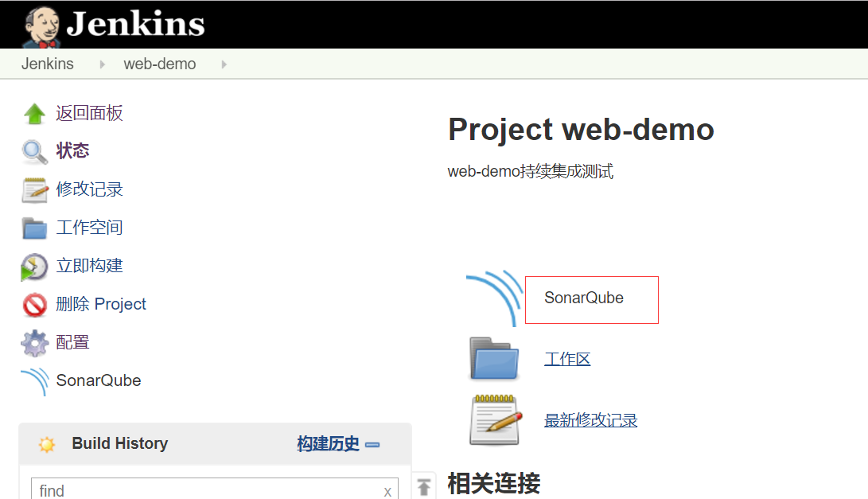868x499 pixels.
Task: Open project settings via the 配置 gear icon
Action: tap(33, 342)
